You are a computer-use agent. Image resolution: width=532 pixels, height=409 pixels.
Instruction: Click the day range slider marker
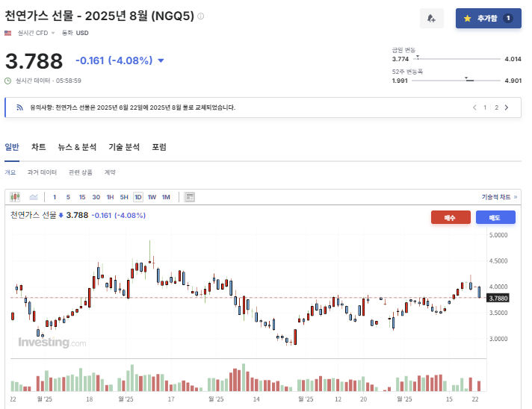tap(418, 57)
